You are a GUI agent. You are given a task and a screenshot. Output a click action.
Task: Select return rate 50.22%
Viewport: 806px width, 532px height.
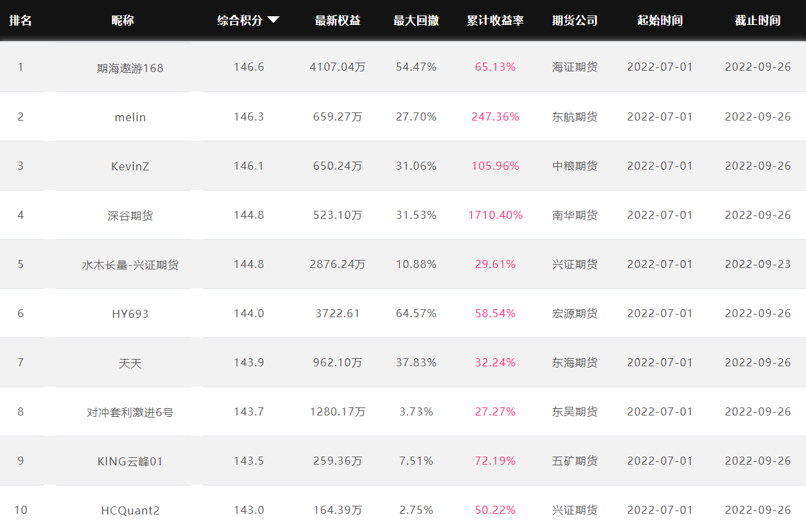tap(495, 510)
